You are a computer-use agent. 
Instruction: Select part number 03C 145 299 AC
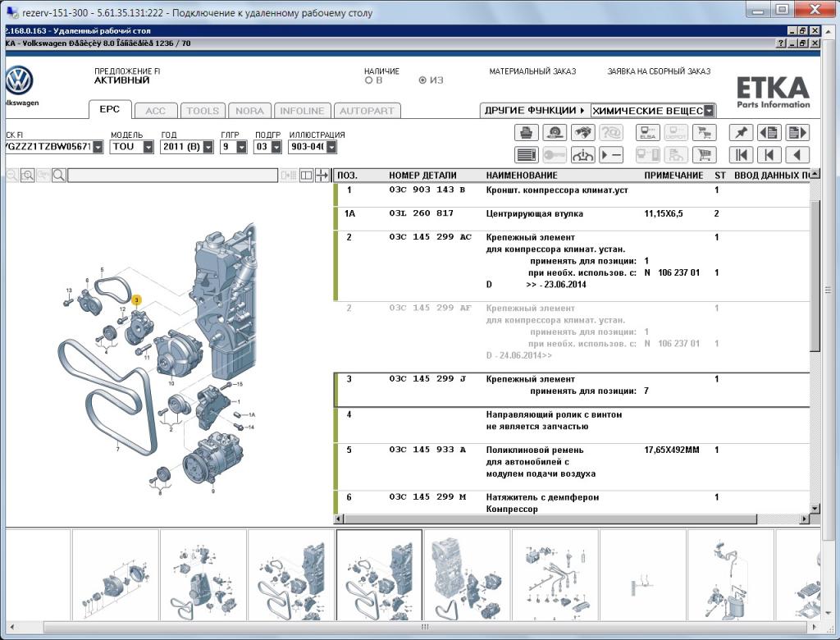pos(430,237)
